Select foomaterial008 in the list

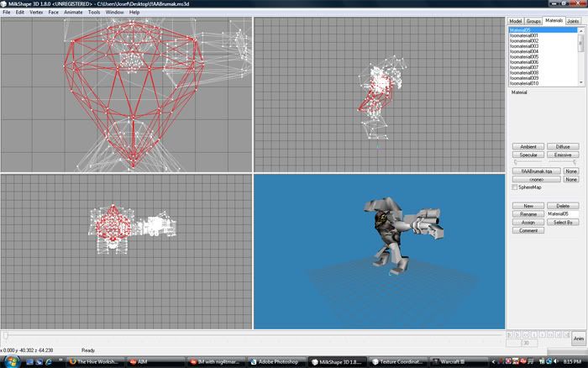click(543, 72)
